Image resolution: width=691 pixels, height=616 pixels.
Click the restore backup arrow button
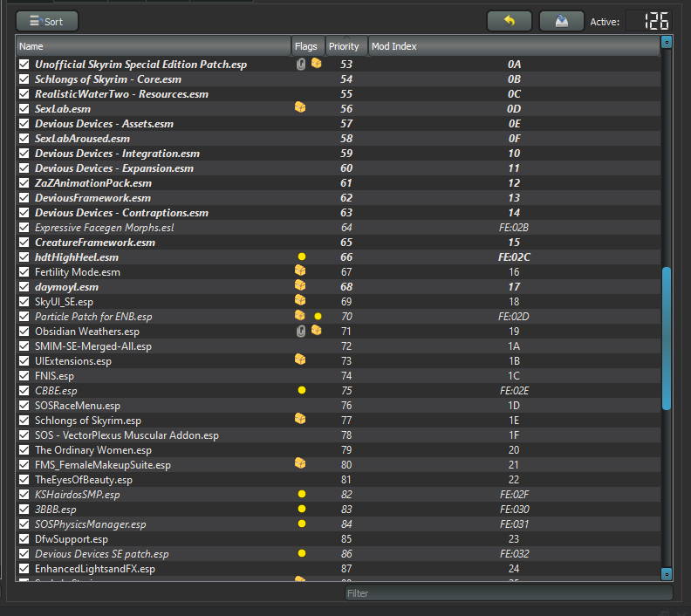click(509, 21)
